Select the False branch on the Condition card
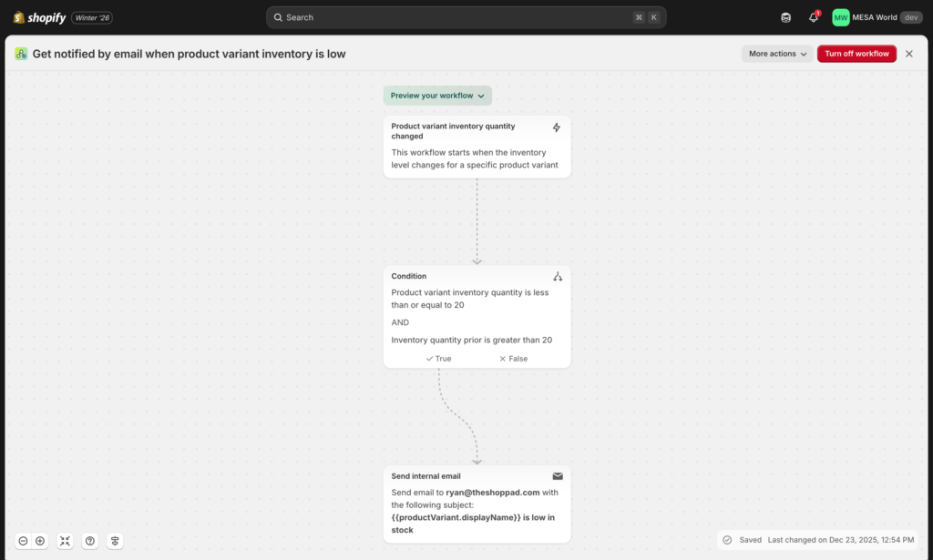 click(511, 358)
